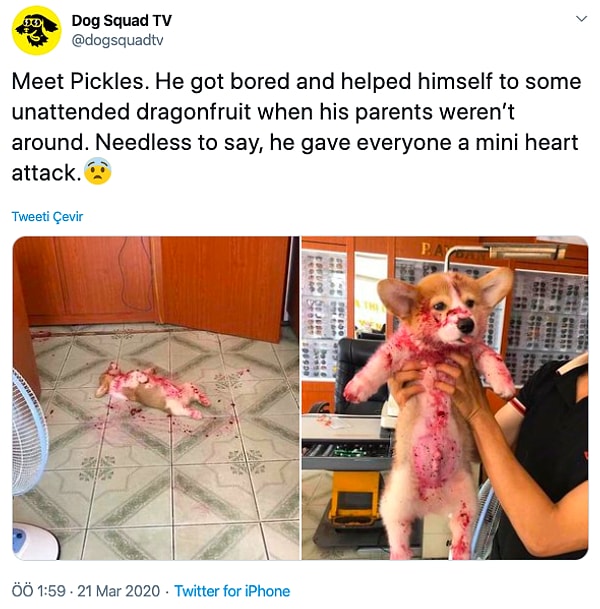
Task: Open the Twitter for iPhone source link
Action: 232,591
